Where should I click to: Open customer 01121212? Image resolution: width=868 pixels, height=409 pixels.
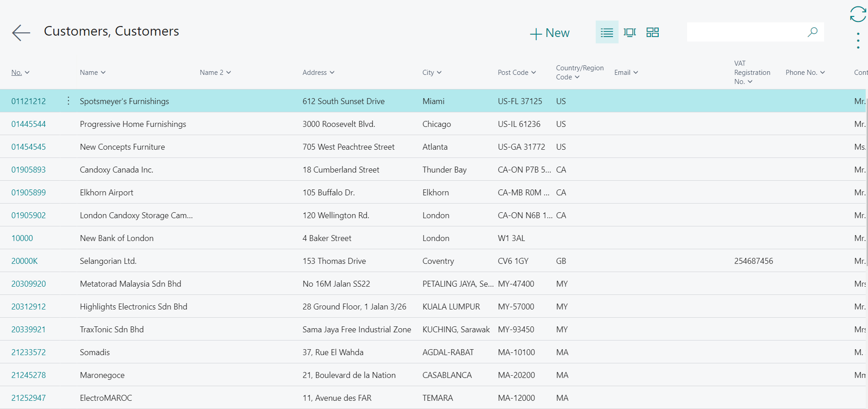pyautogui.click(x=28, y=101)
